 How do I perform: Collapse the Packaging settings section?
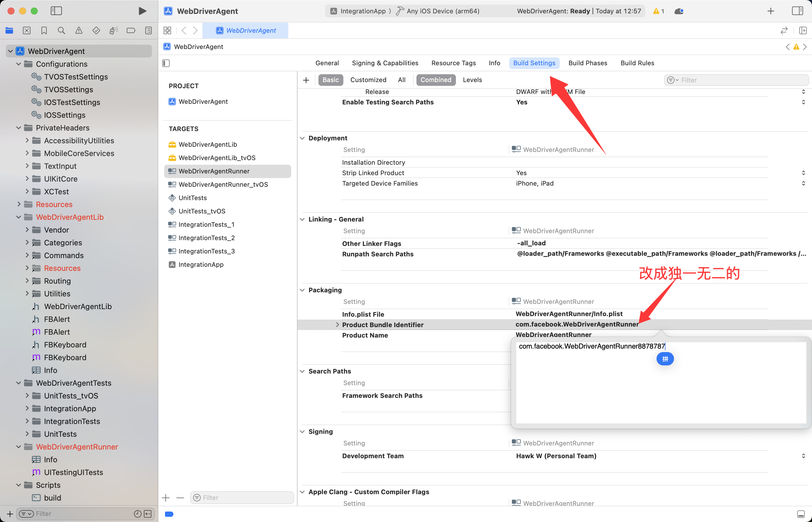point(302,290)
